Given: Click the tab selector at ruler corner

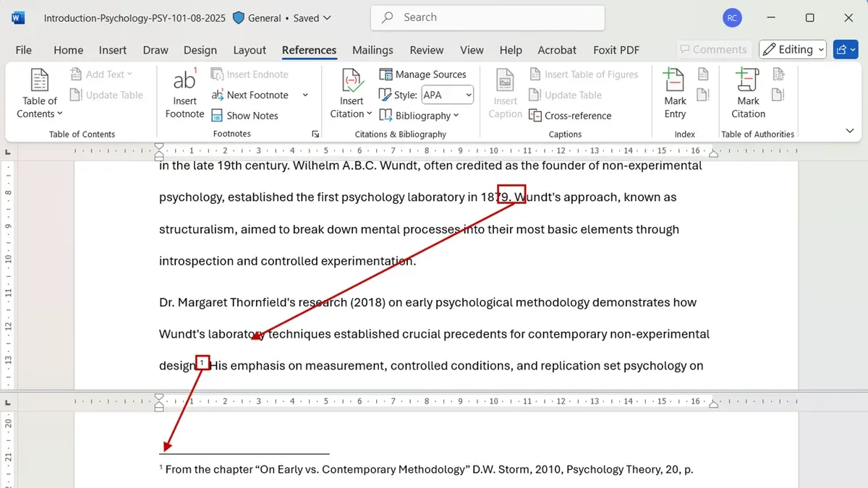Looking at the screenshot, I should tap(8, 152).
